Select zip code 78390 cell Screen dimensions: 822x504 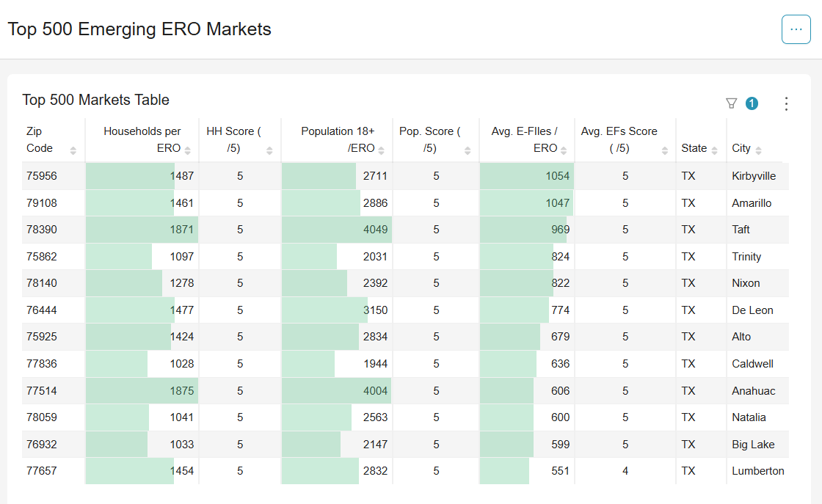(53, 230)
